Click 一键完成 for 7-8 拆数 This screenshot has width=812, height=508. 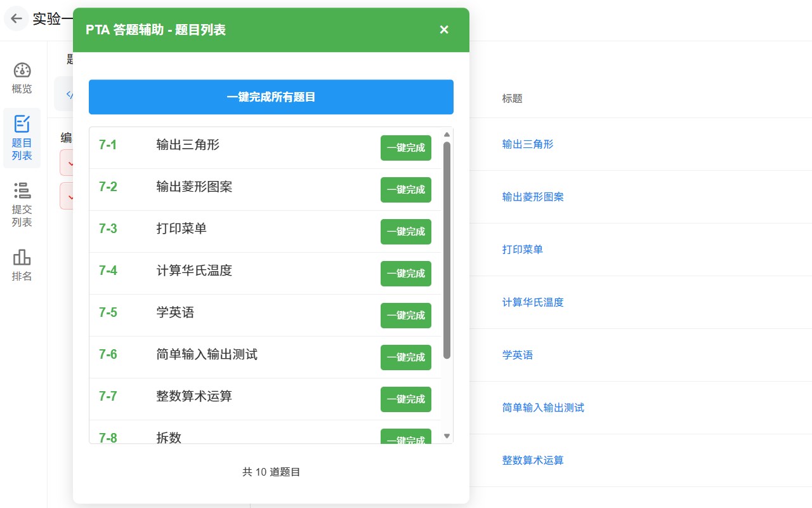pos(406,436)
